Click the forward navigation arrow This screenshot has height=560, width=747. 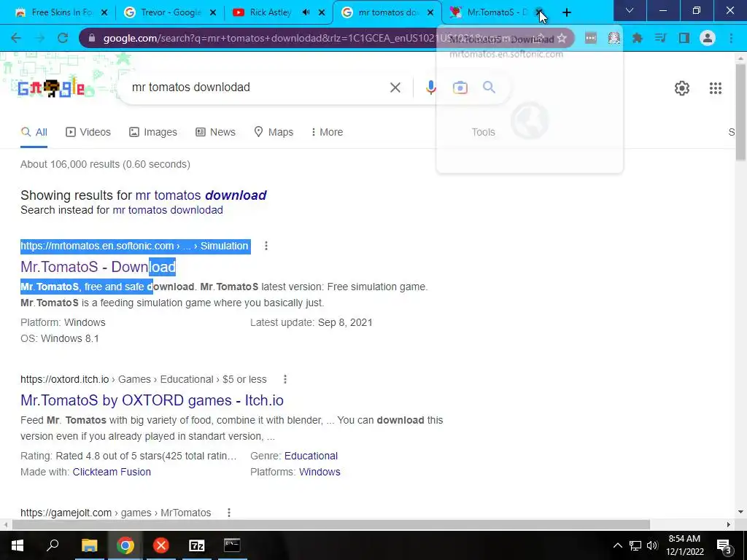[x=40, y=38]
